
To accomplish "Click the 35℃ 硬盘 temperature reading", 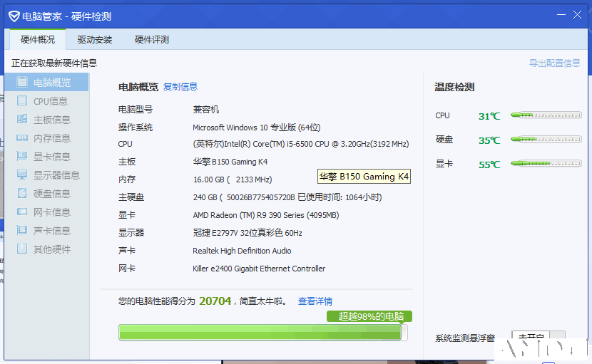I will [489, 140].
